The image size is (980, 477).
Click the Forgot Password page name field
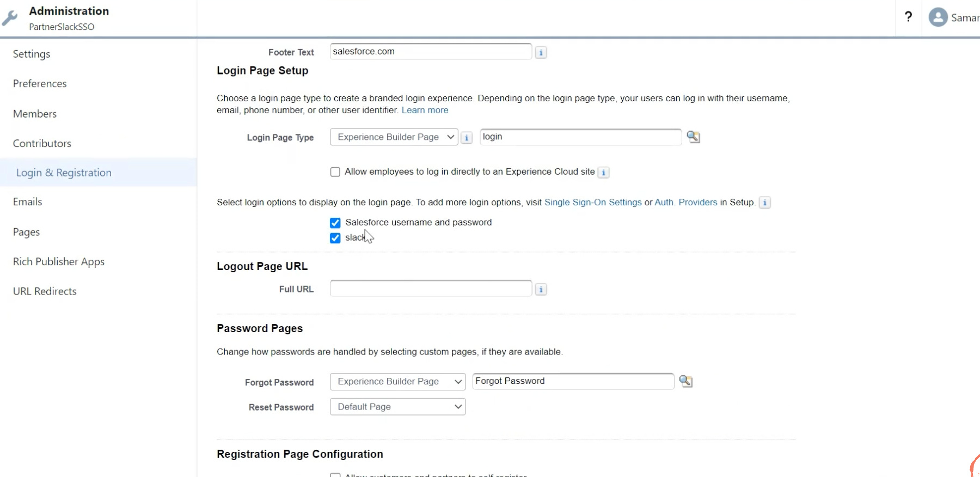[573, 381]
